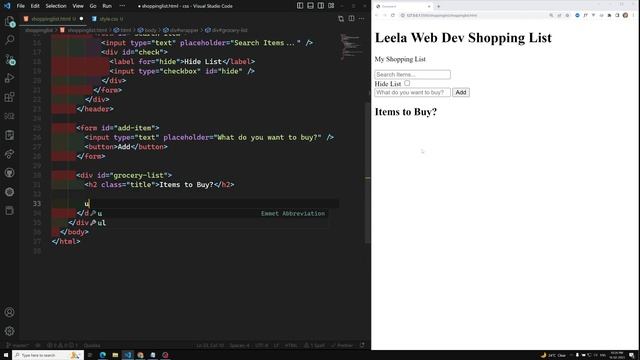Click the browser address bar URL
This screenshot has width=640, height=360.
(x=442, y=15)
